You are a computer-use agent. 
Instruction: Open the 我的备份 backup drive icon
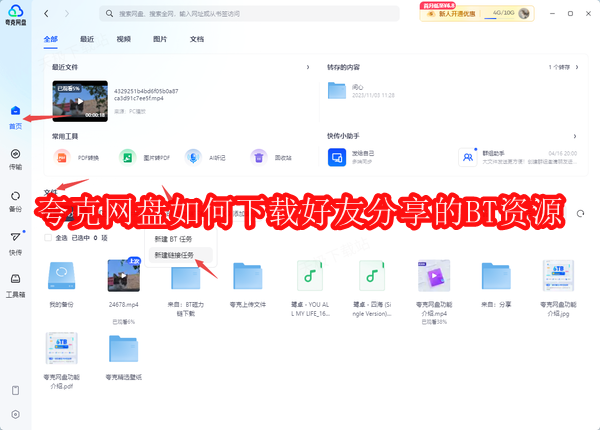(x=62, y=275)
